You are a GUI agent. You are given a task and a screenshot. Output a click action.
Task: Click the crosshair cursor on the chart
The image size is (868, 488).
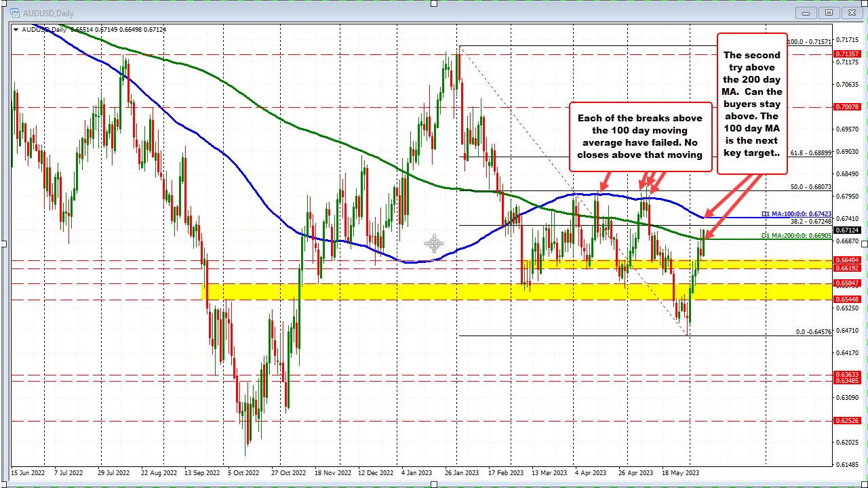click(434, 243)
